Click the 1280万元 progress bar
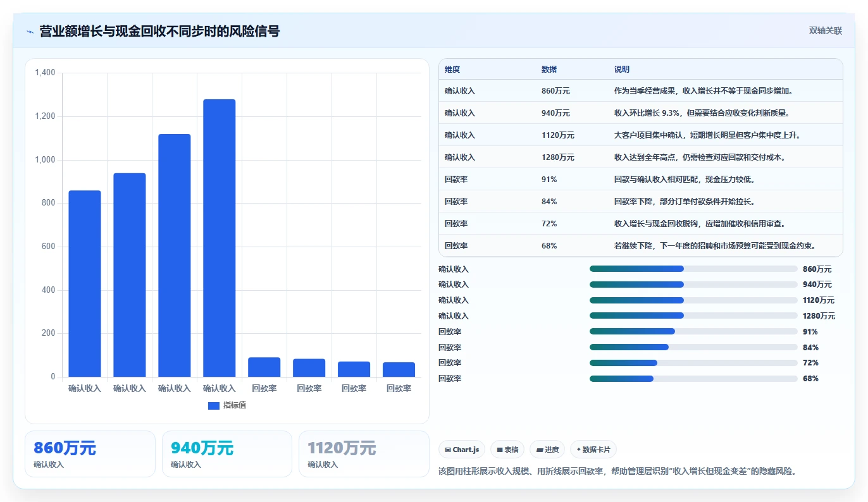 (693, 315)
